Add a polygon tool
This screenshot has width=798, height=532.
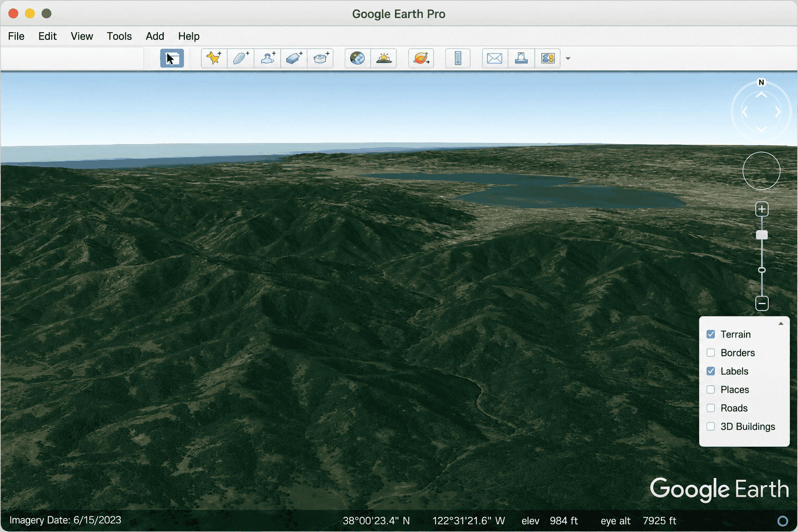241,58
